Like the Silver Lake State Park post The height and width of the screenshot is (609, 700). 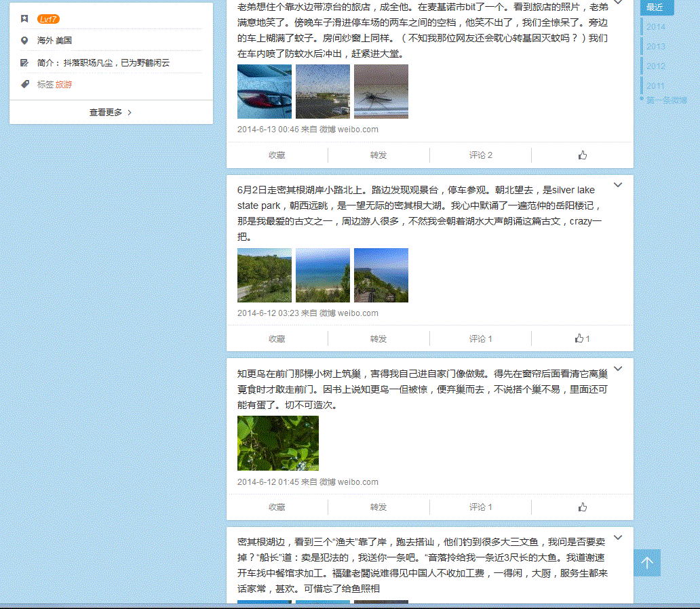(582, 338)
